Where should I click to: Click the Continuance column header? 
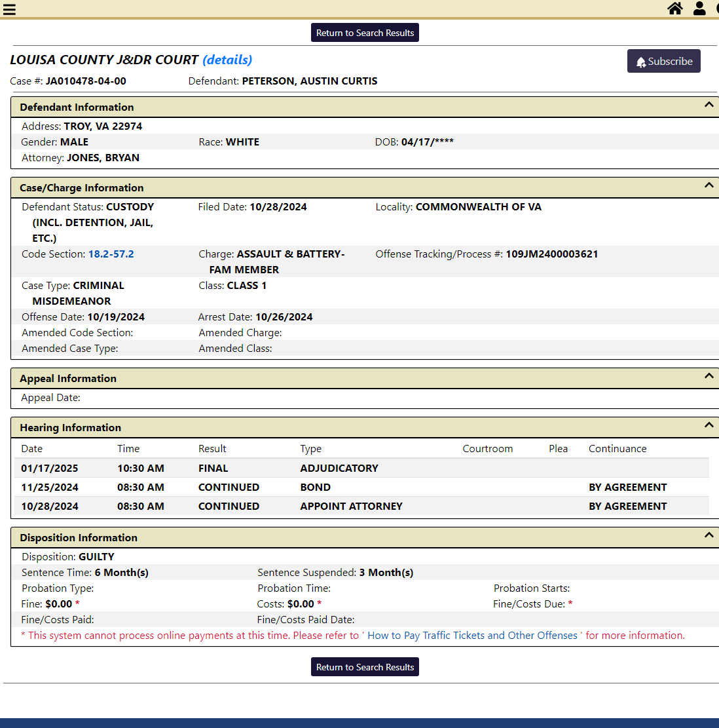coord(618,449)
